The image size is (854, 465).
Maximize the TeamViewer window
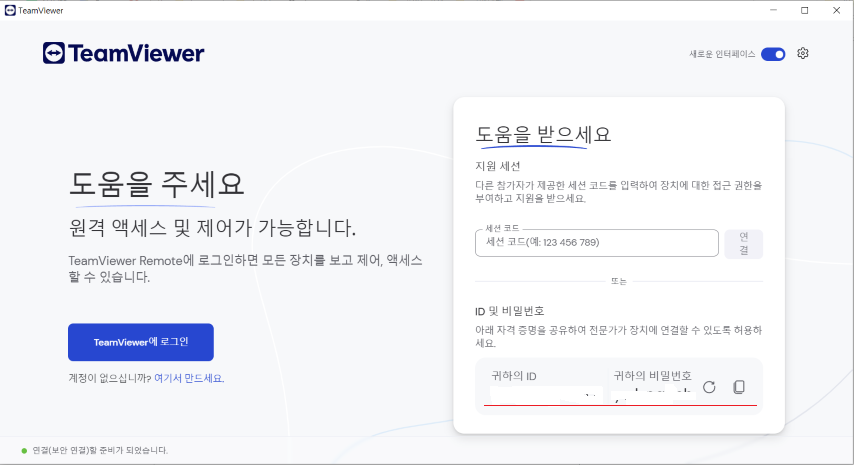point(804,10)
